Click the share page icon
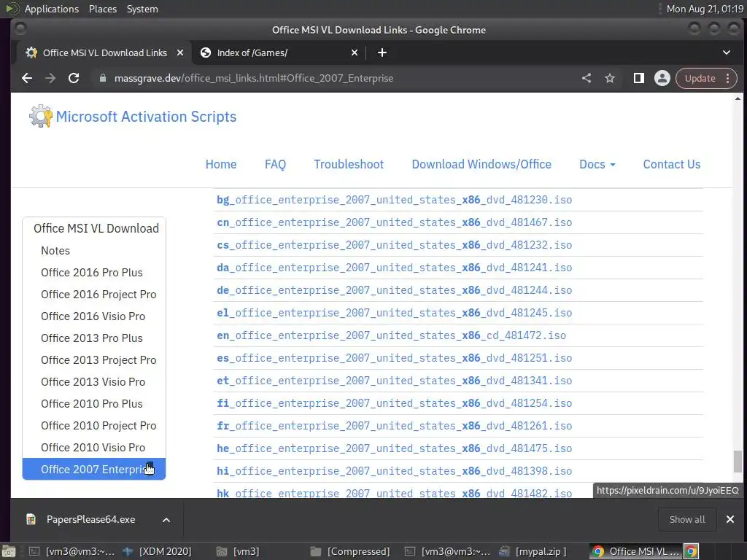The image size is (747, 560). coord(587,78)
